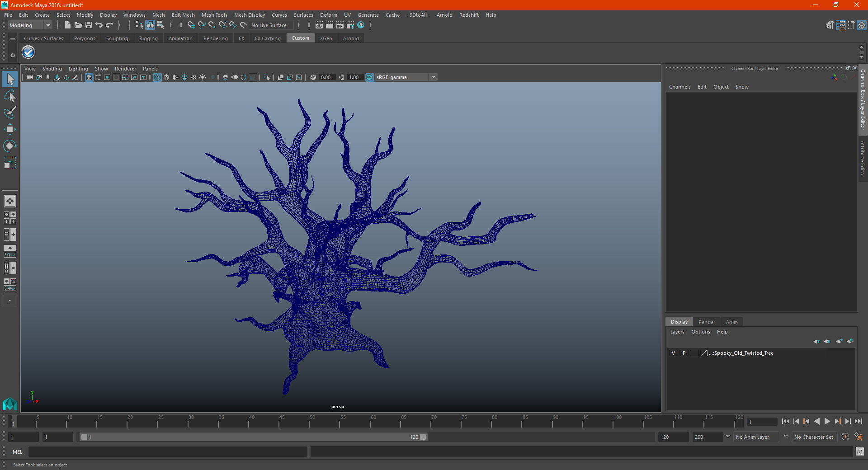This screenshot has width=868, height=470.
Task: Switch to the Render layer tab
Action: tap(707, 322)
